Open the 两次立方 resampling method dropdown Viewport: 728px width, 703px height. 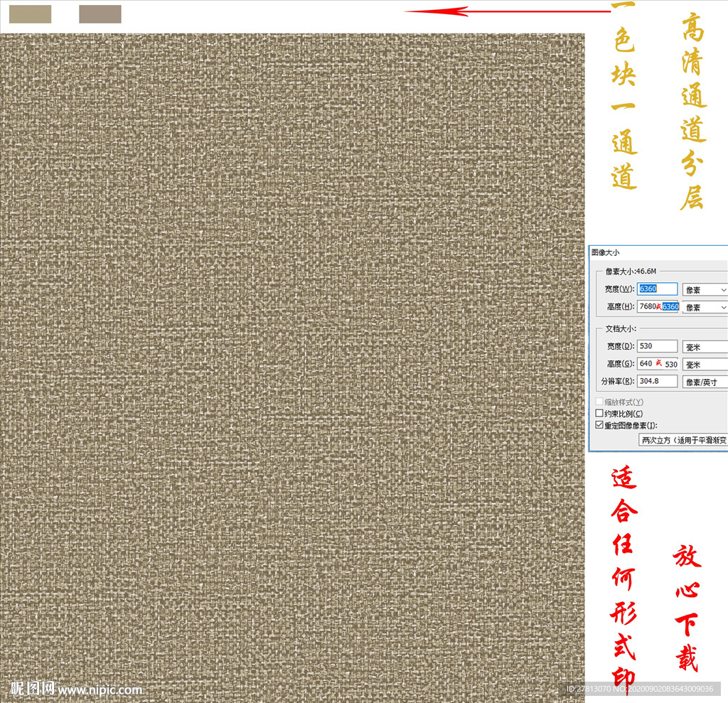[683, 440]
